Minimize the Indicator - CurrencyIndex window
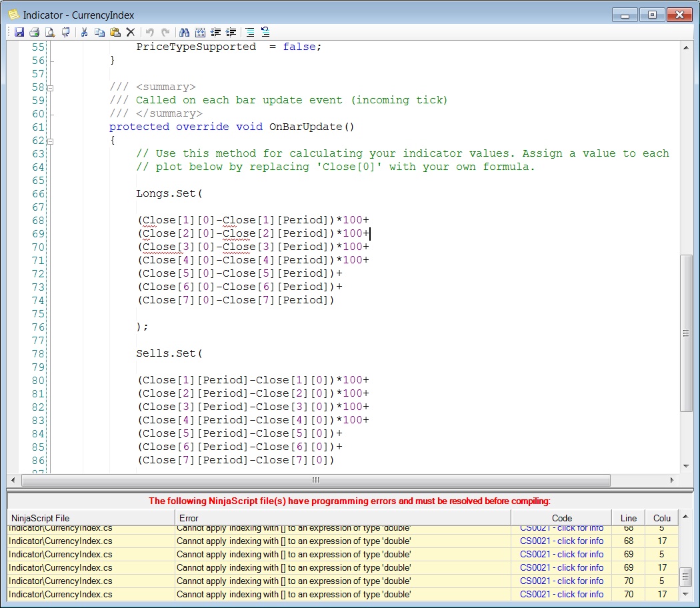The image size is (700, 608). 625,15
